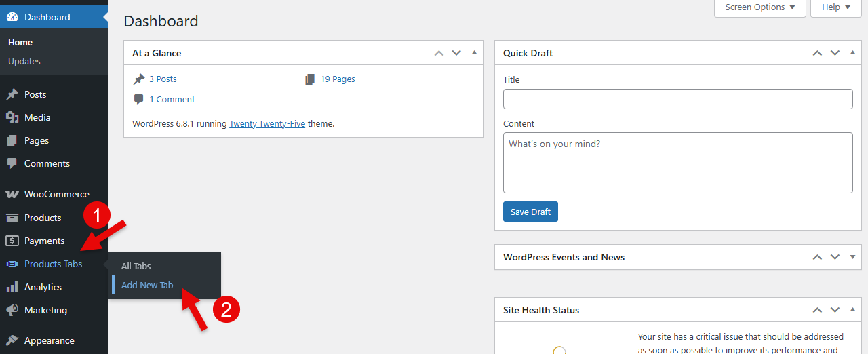Focus the Quick Draft Title field
This screenshot has height=354, width=868.
pos(677,99)
